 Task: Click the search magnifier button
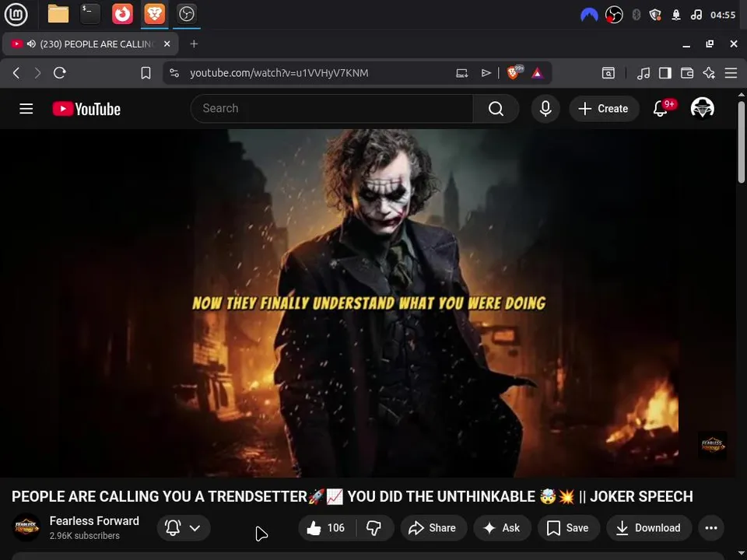[x=496, y=109]
